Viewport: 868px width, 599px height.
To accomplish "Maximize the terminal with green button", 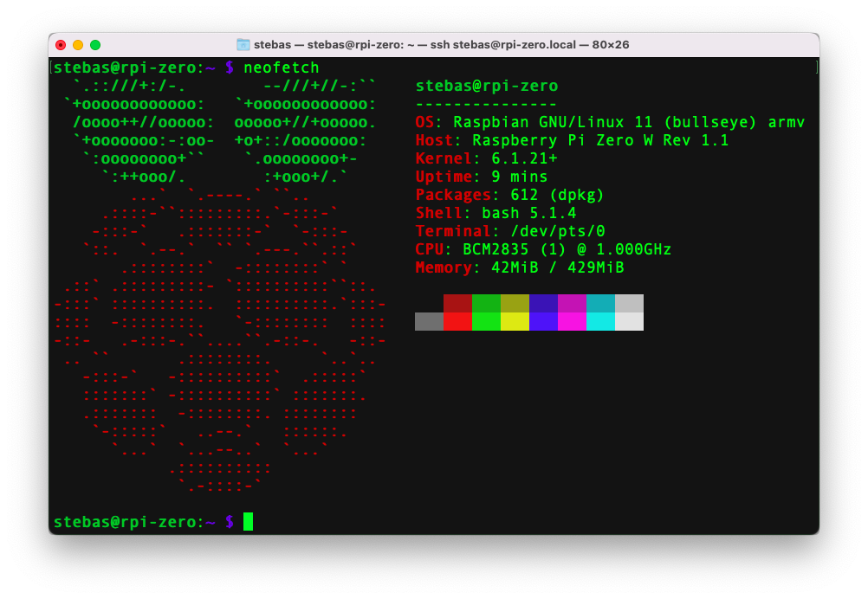I will coord(95,45).
